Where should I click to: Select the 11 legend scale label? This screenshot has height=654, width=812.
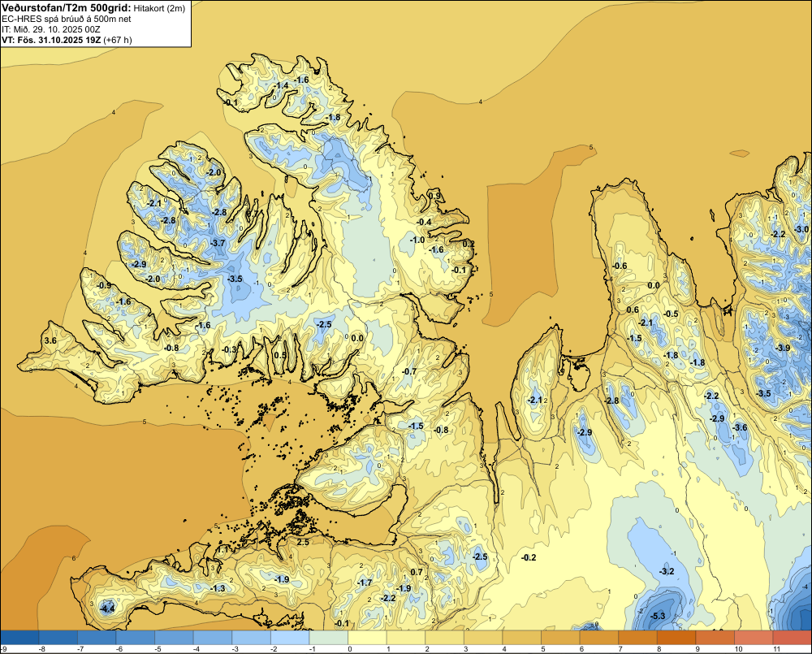[x=776, y=649]
